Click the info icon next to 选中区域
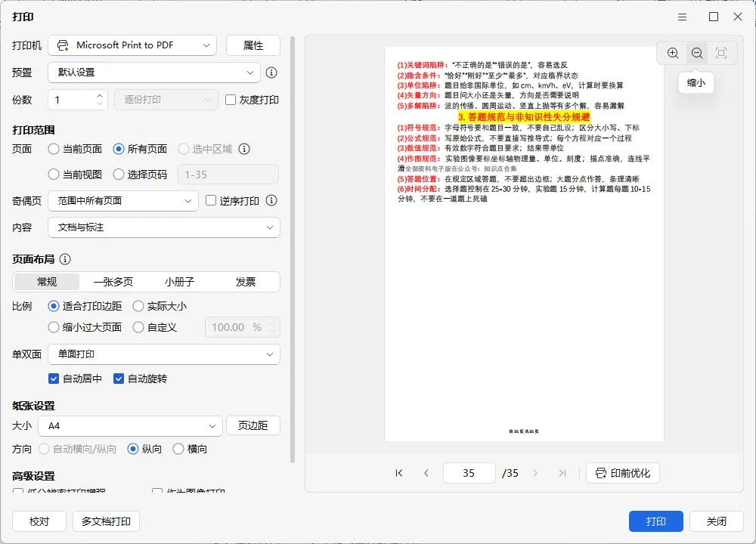This screenshot has height=544, width=756. point(244,149)
